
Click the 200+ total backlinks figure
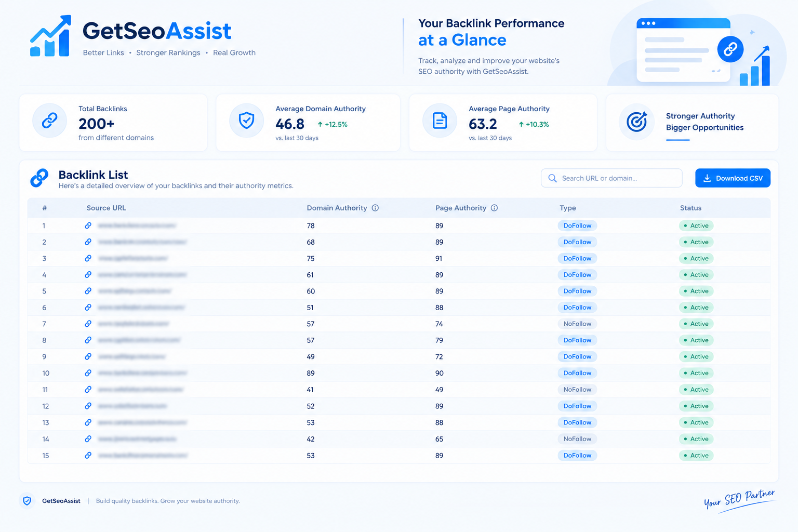point(96,124)
